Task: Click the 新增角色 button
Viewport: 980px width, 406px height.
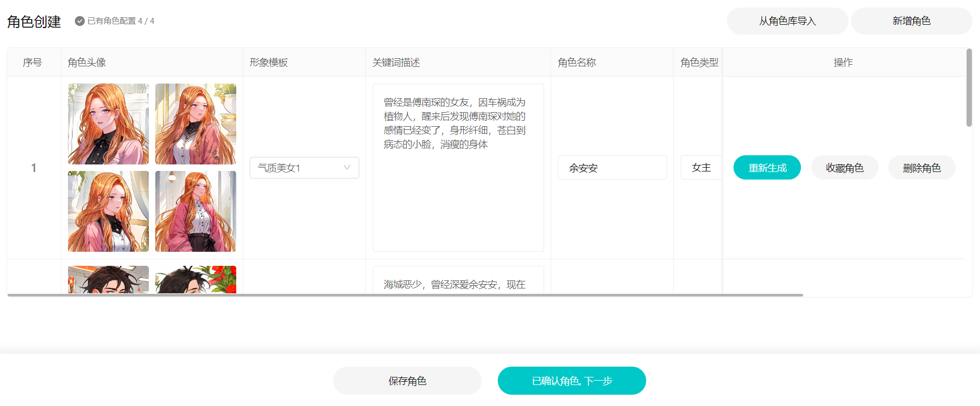Action: click(912, 21)
